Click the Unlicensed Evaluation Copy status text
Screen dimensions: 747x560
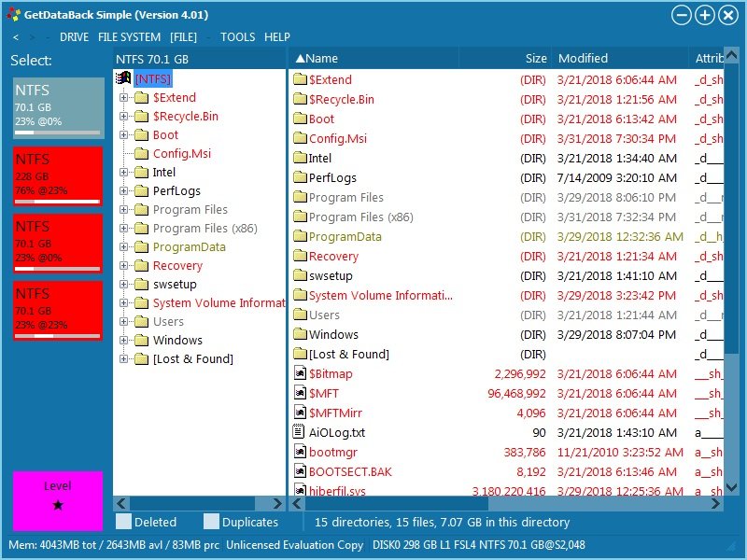click(294, 545)
